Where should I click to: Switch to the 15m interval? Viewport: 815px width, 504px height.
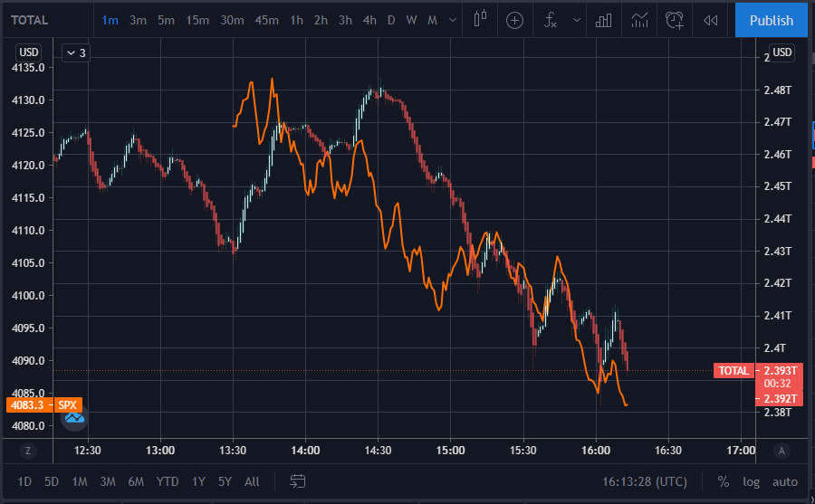tap(197, 20)
